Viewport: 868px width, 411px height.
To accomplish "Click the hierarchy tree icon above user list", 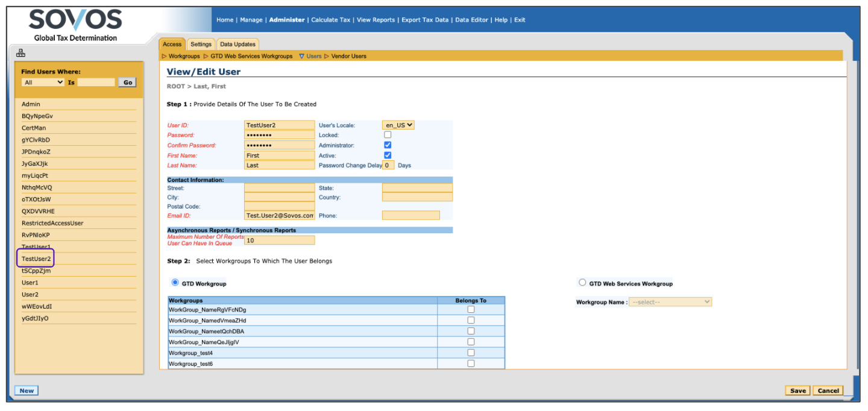I will pyautogui.click(x=20, y=53).
